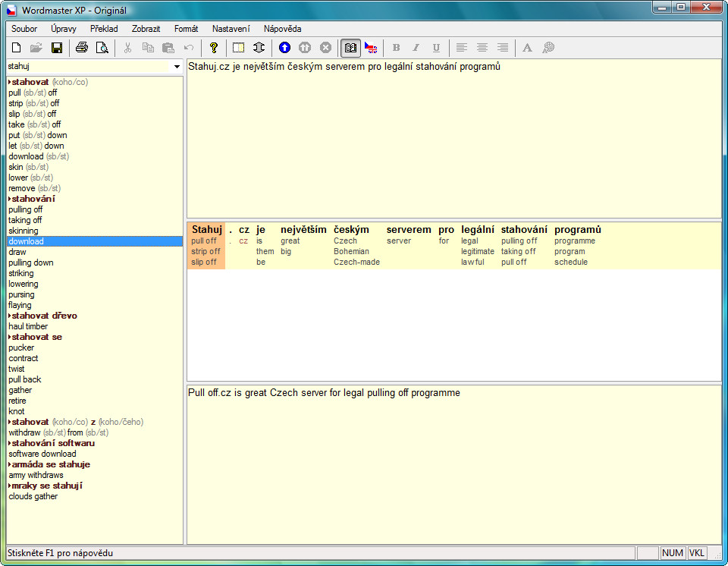Start translation with the blue up-arrow icon

[x=284, y=47]
